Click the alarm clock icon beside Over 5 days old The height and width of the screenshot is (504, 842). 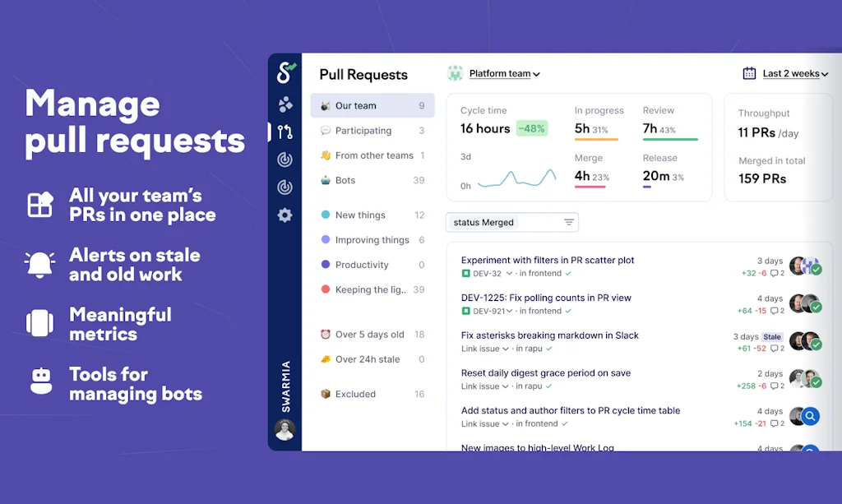(x=326, y=335)
